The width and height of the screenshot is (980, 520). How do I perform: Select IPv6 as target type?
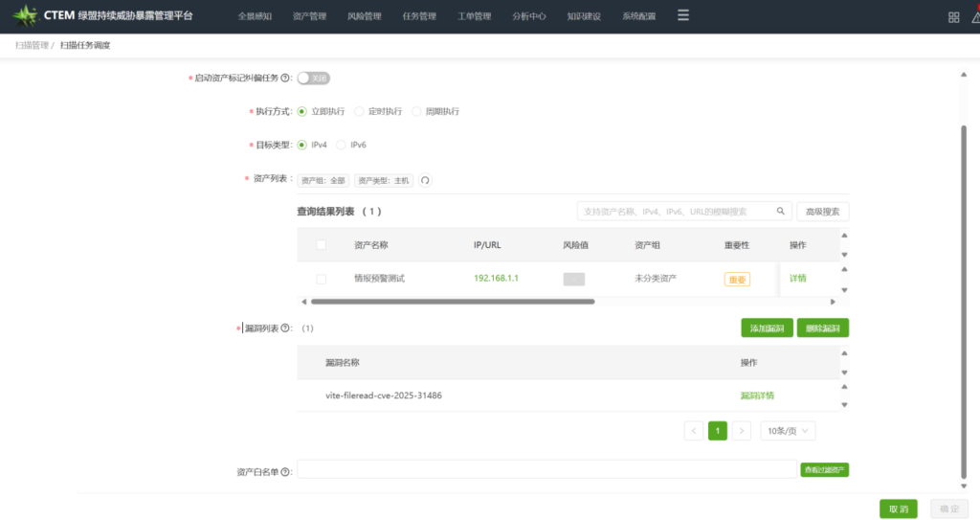pos(341,146)
